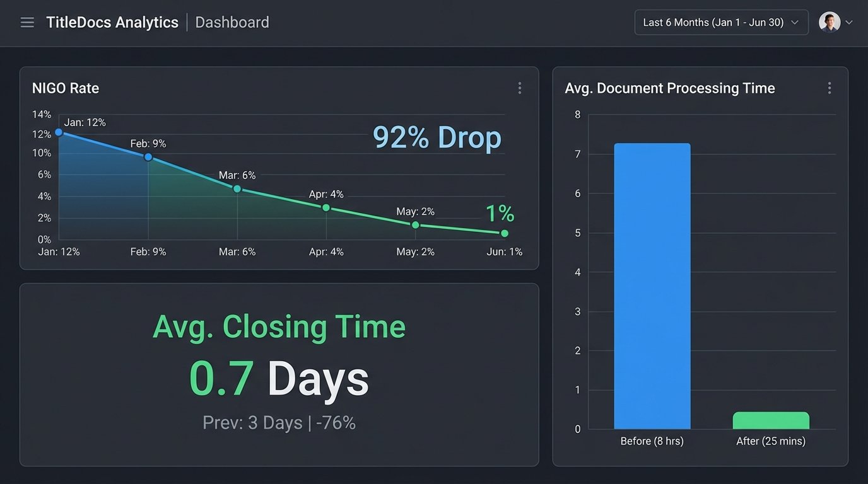Viewport: 868px width, 484px height.
Task: Select the May: 2% data point
Action: (x=415, y=224)
